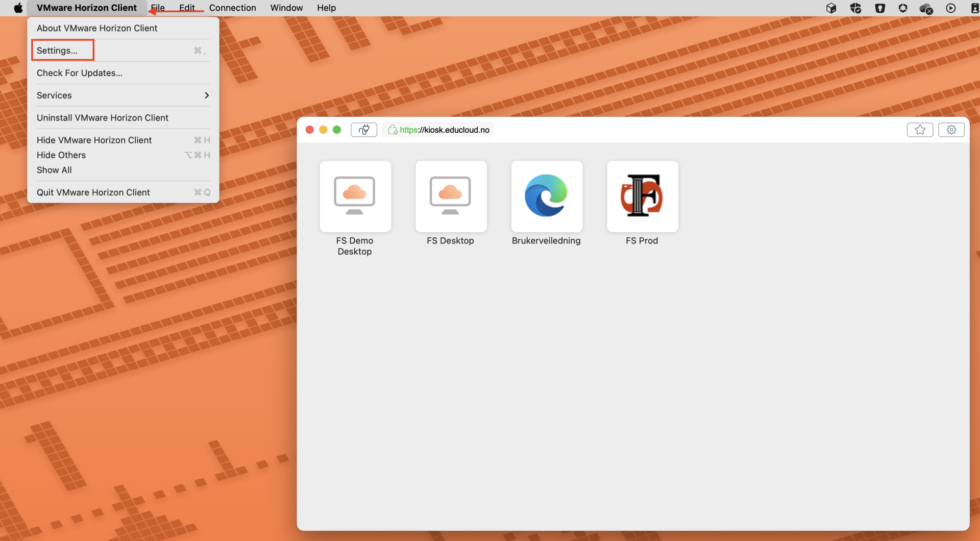This screenshot has height=541, width=980.
Task: Click the favorites star button
Action: coord(920,130)
